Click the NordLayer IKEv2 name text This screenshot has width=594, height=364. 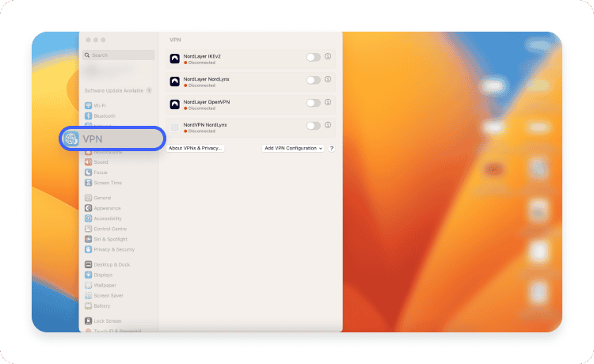202,56
